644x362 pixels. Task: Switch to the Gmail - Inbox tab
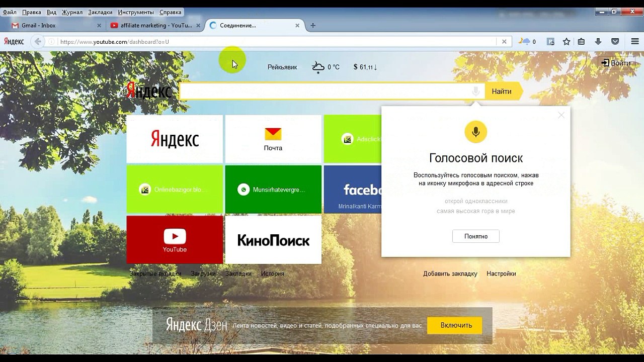pos(55,26)
